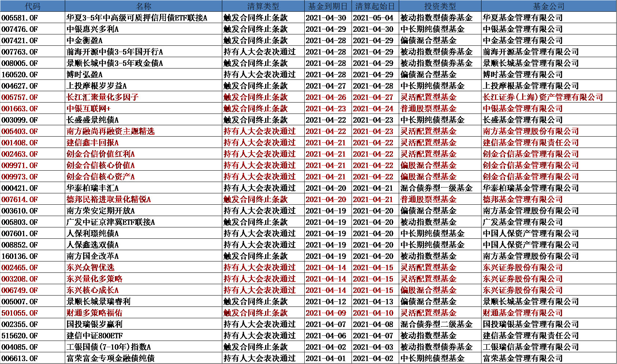617x364 pixels.
Task: Select company 华夏基金管理有限公司
Action: tap(523, 18)
